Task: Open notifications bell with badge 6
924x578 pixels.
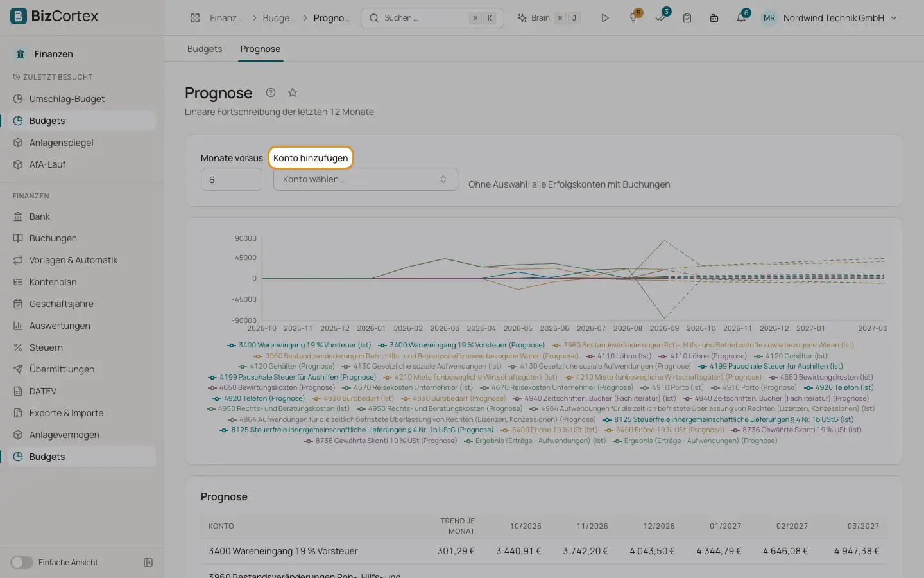Action: pos(741,18)
